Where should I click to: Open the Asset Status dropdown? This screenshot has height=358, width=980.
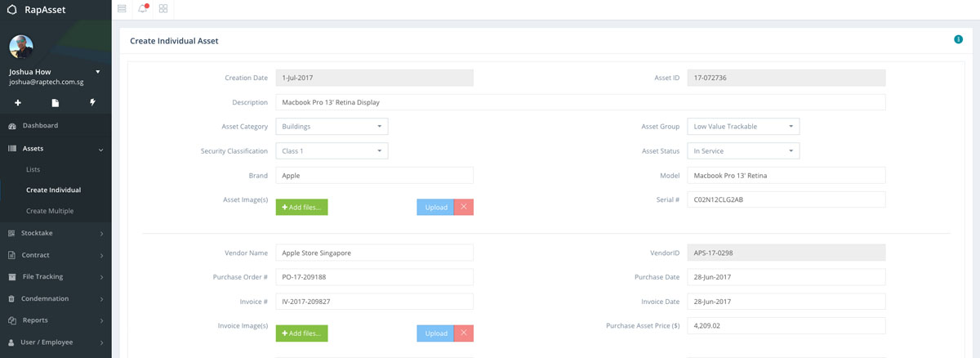pos(743,151)
